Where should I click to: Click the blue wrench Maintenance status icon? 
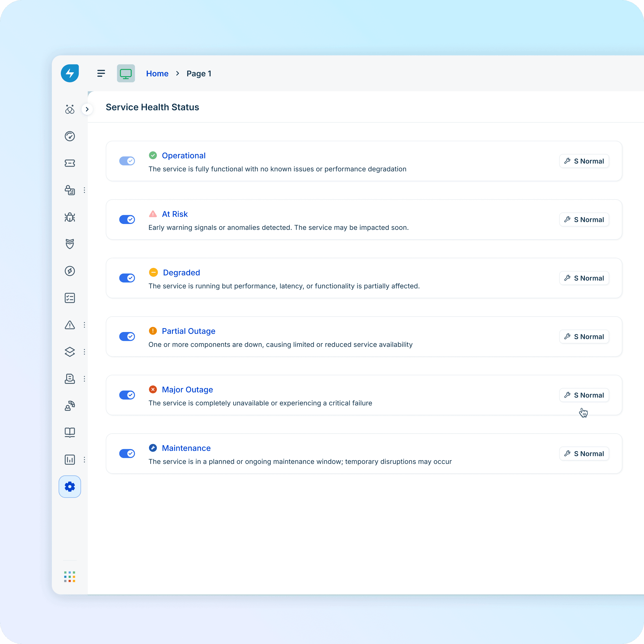coord(153,448)
